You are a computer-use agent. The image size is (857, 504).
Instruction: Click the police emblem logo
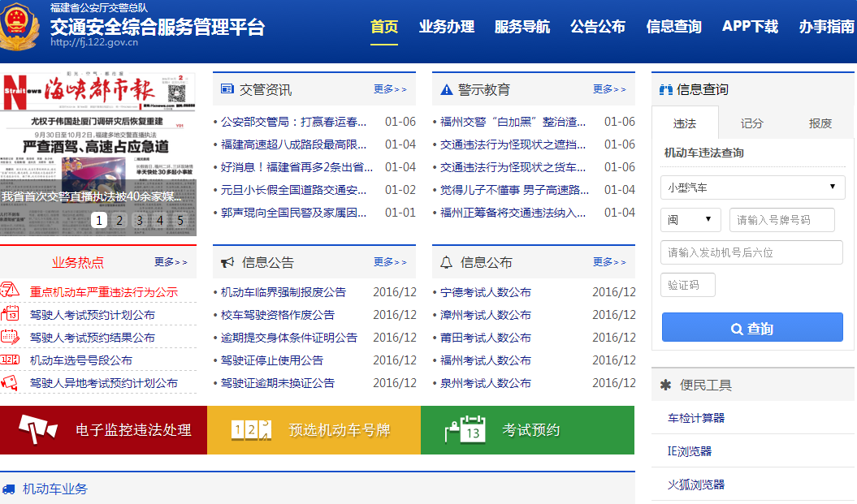pos(19,27)
